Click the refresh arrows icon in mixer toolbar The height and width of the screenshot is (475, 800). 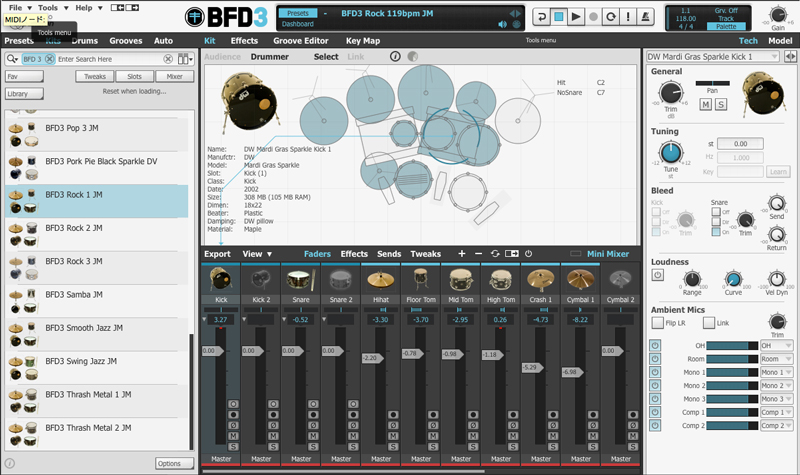pos(495,254)
